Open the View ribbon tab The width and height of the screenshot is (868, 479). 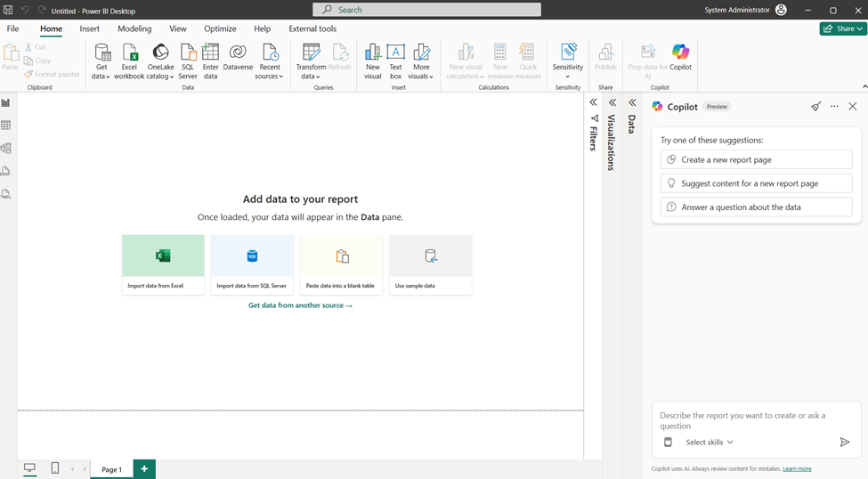(178, 28)
